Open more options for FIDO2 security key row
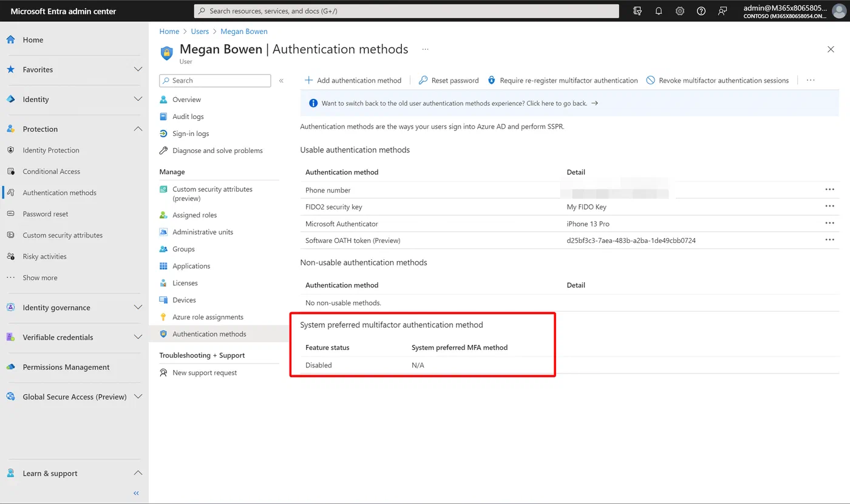The image size is (850, 504). [x=829, y=206]
